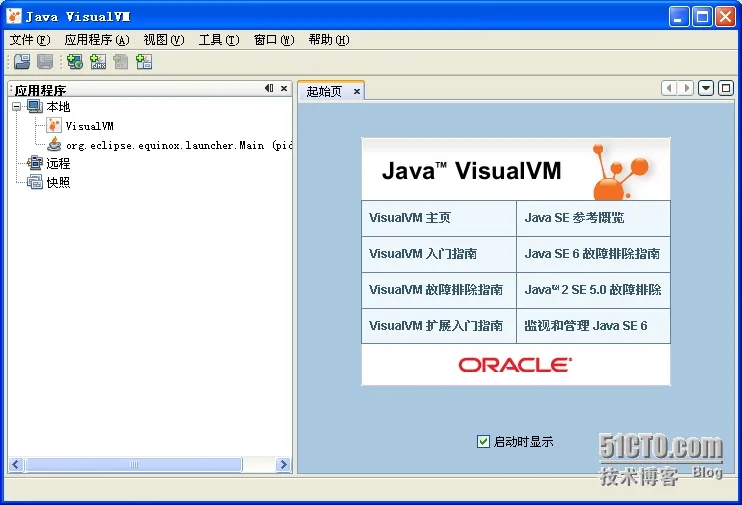Viewport: 742px width, 505px height.
Task: Close the 起始页 tab
Action: pos(357,91)
